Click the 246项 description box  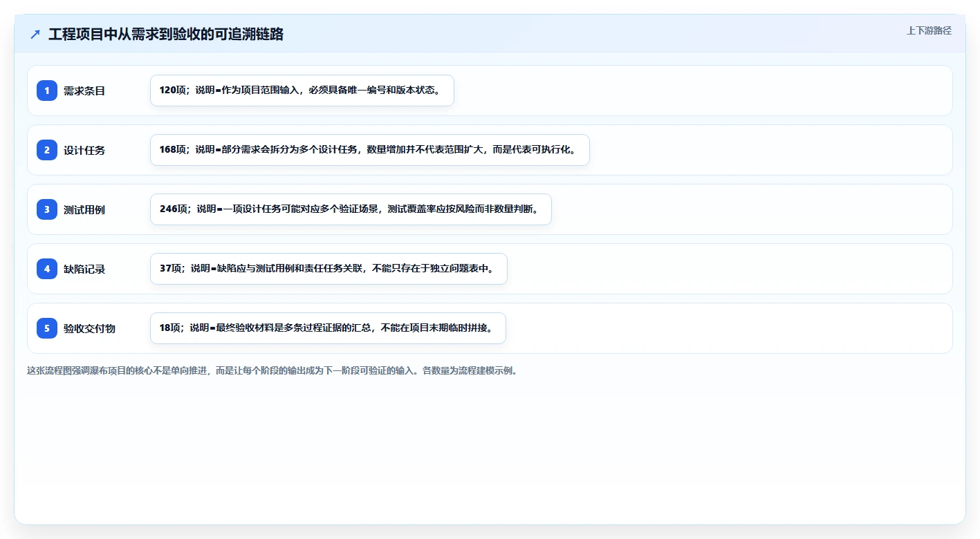click(x=351, y=209)
